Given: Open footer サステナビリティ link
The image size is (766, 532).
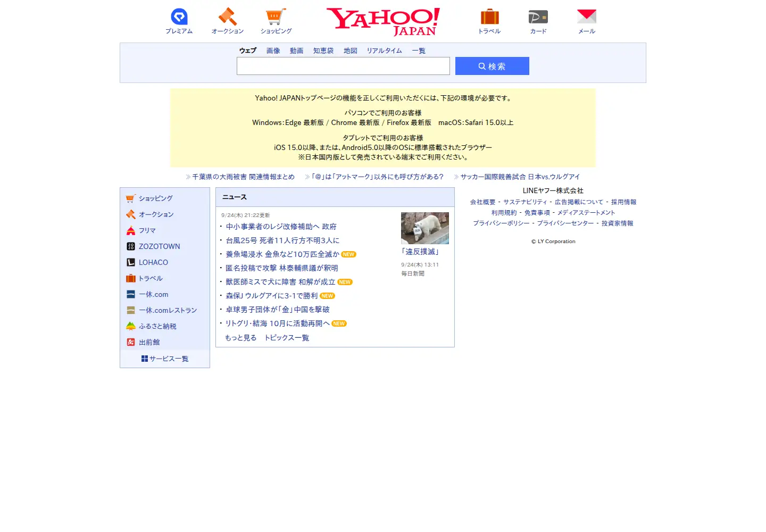Looking at the screenshot, I should pyautogui.click(x=525, y=202).
